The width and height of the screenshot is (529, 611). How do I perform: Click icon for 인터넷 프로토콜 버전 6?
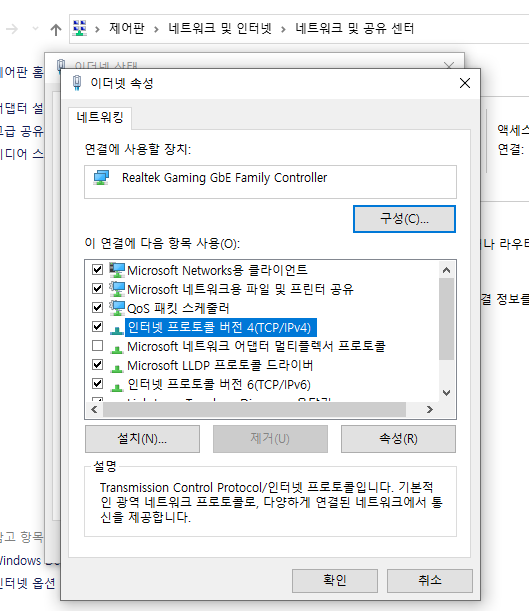(x=116, y=387)
